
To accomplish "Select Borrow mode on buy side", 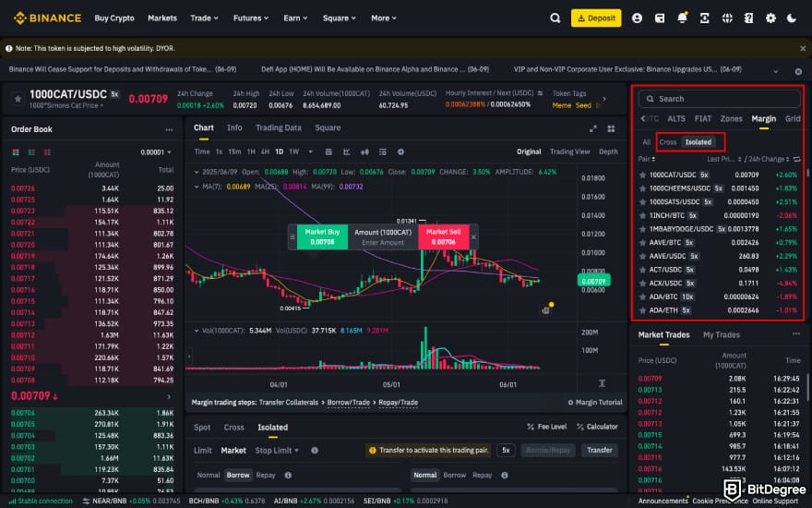I will tap(238, 476).
